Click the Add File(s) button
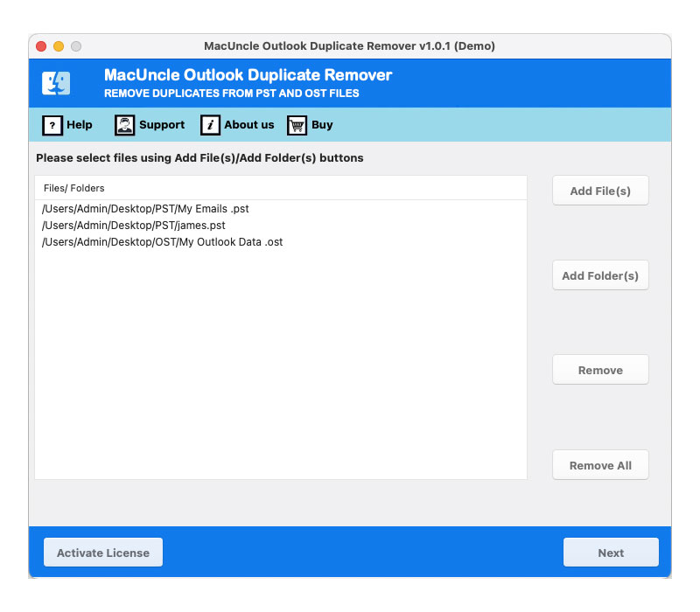 pos(600,190)
